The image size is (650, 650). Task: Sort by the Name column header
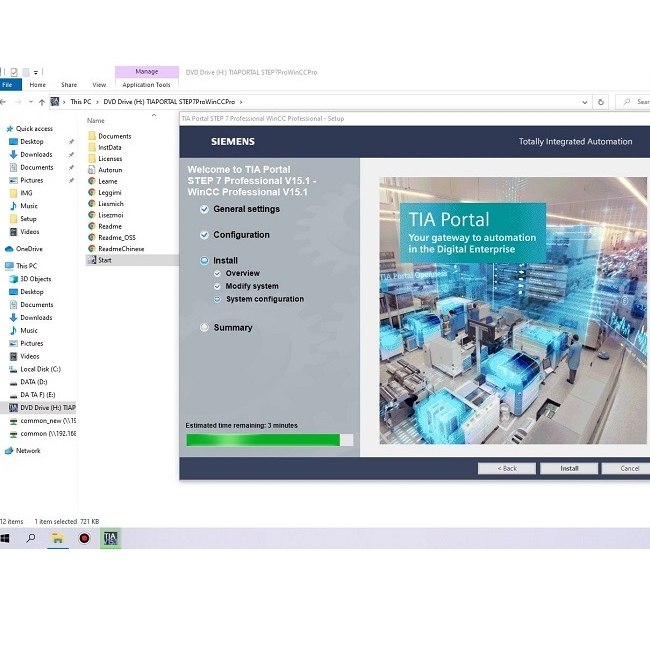click(x=96, y=121)
